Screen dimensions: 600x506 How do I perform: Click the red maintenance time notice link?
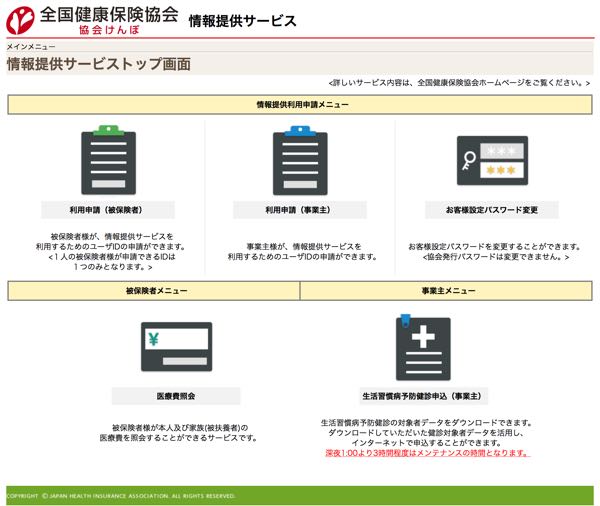(x=428, y=453)
